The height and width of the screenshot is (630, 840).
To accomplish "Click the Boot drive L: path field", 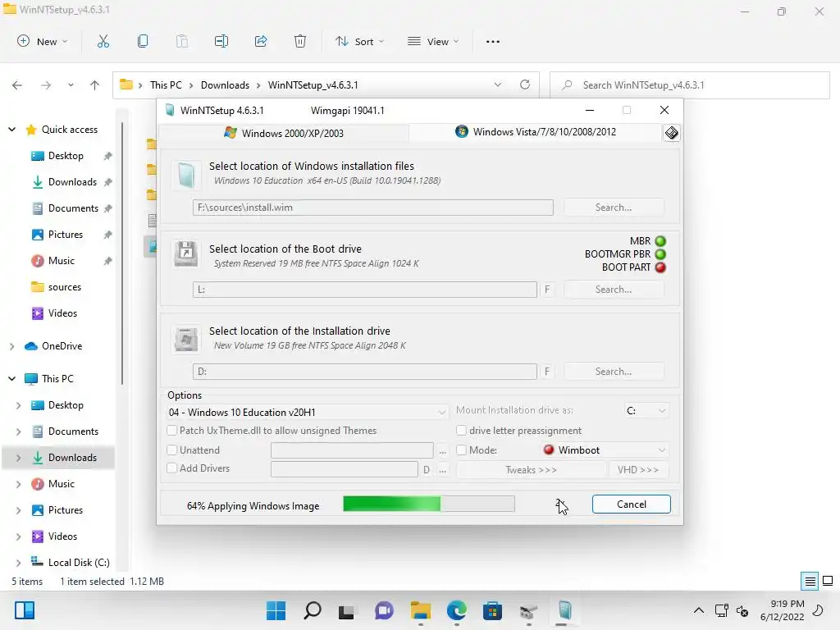I will click(365, 290).
